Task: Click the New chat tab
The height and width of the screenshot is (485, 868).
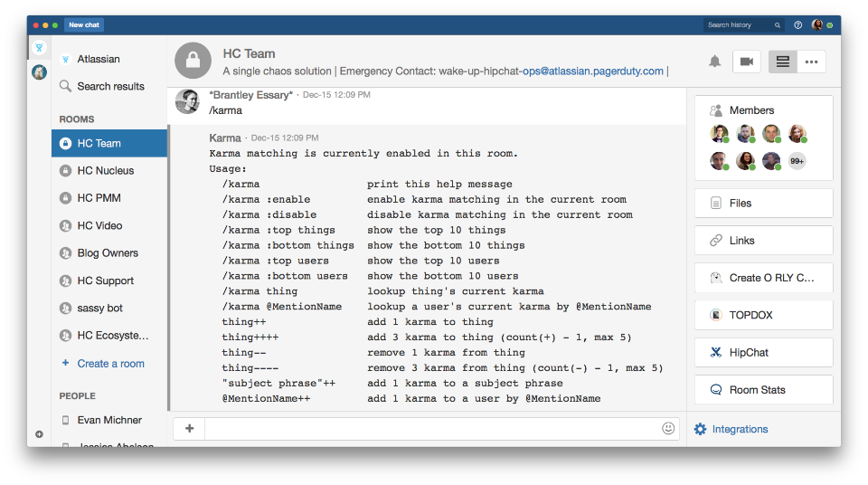Action: coord(84,25)
